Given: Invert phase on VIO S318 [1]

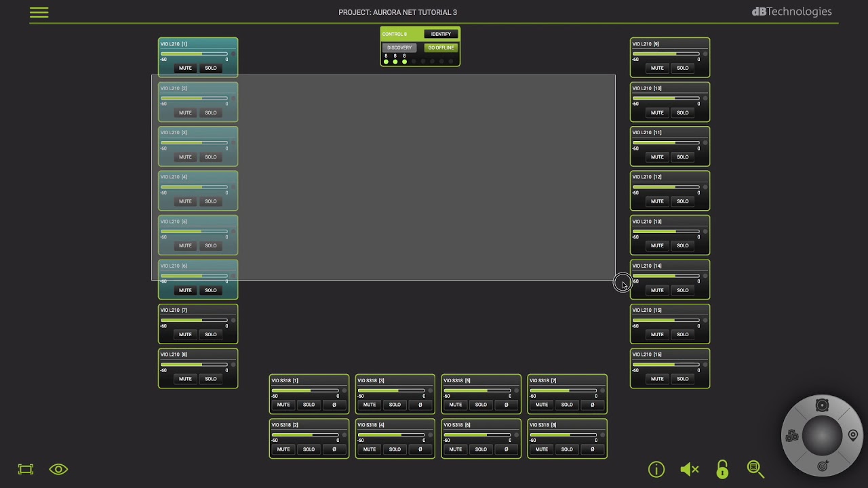Looking at the screenshot, I should tap(334, 405).
